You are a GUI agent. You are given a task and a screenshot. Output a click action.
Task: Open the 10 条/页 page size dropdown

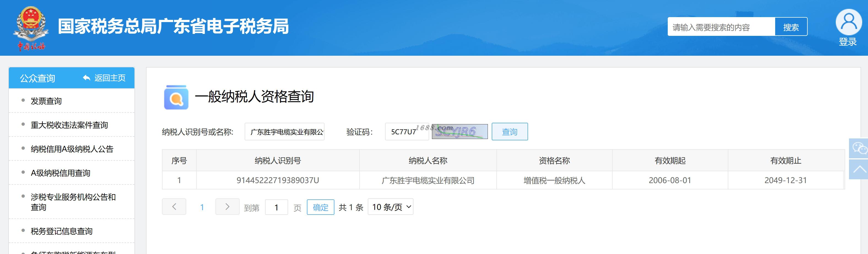click(x=391, y=207)
